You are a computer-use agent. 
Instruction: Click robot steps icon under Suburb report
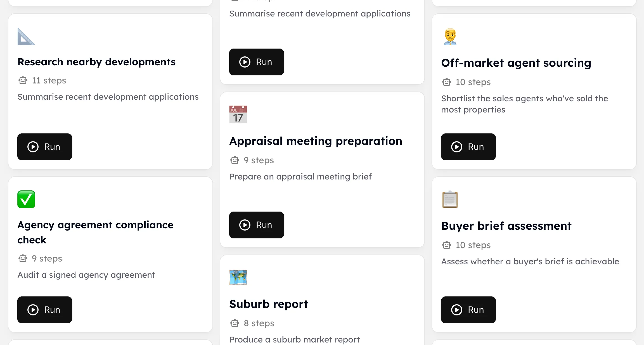coord(235,323)
